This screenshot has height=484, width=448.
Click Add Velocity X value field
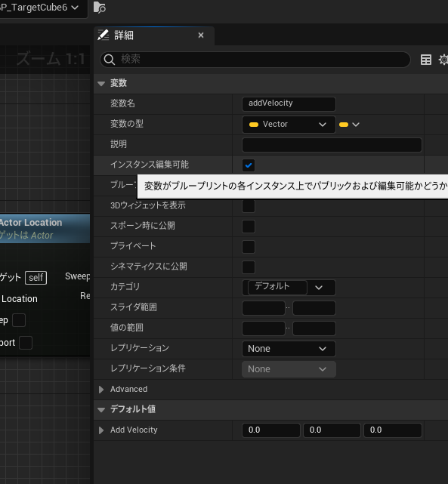[x=270, y=430]
